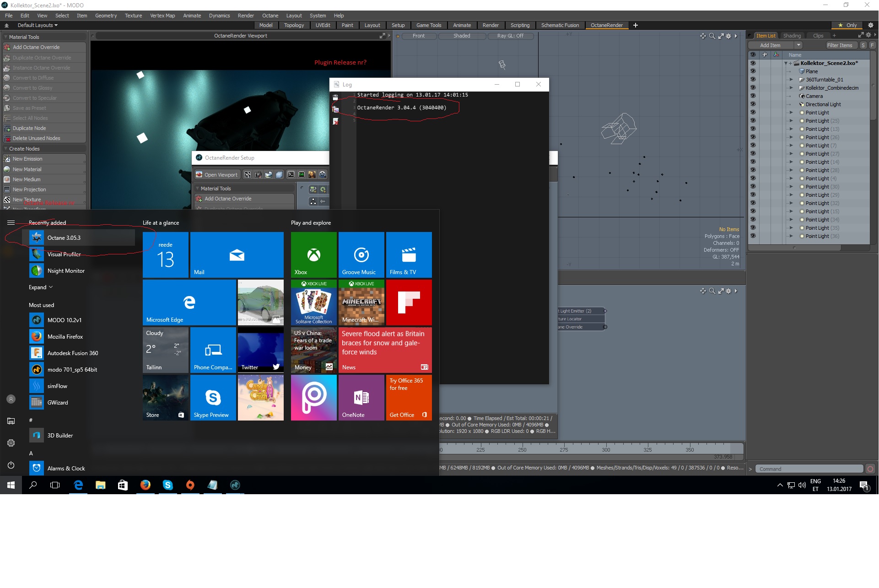This screenshot has height=588, width=879.
Task: Click the Command input field
Action: pyautogui.click(x=809, y=469)
